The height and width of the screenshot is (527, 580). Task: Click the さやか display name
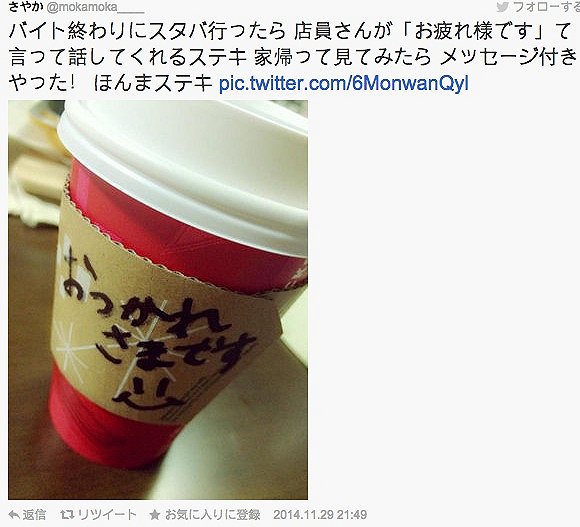(26, 6)
